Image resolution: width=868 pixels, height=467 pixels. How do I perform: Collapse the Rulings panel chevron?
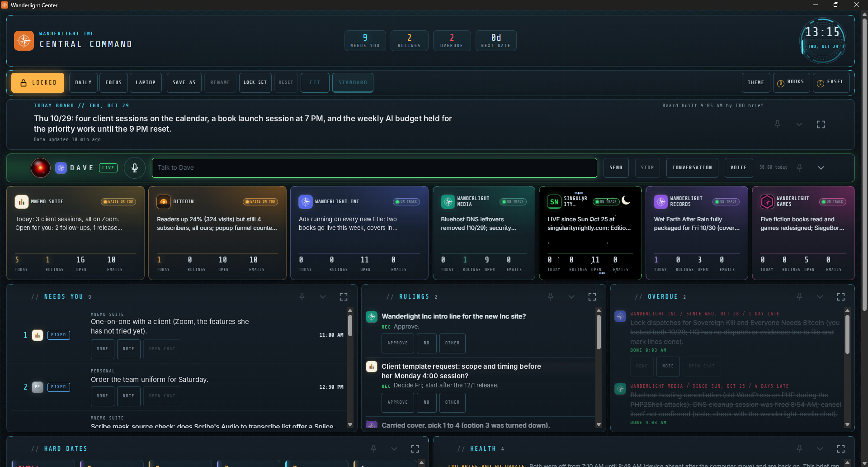571,296
